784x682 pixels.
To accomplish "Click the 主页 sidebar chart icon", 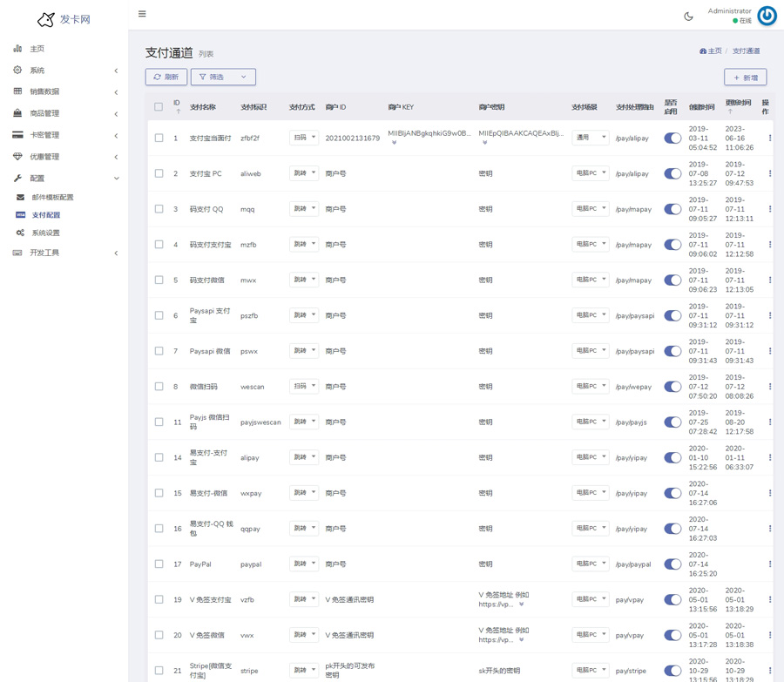I will [17, 49].
